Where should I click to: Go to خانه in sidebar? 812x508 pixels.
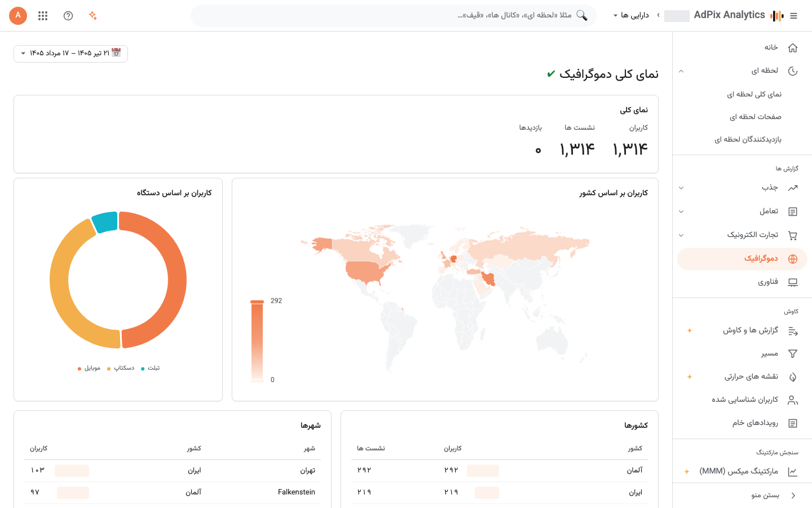(742, 47)
